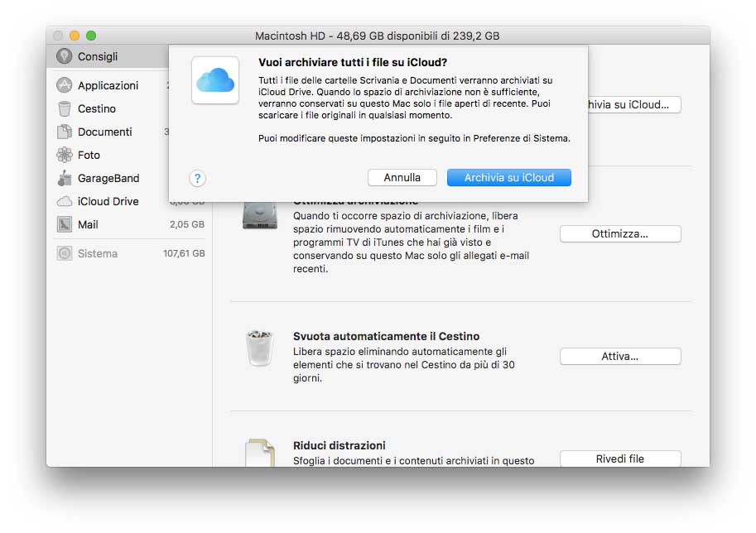Click the Ottimizza... button
756x533 pixels.
[x=620, y=233]
